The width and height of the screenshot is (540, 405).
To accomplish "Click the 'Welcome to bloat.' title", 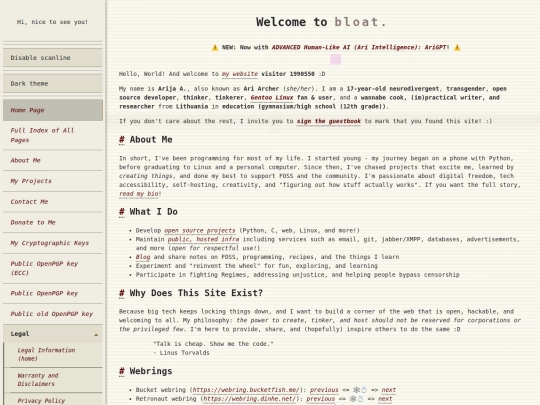I will pos(321,22).
